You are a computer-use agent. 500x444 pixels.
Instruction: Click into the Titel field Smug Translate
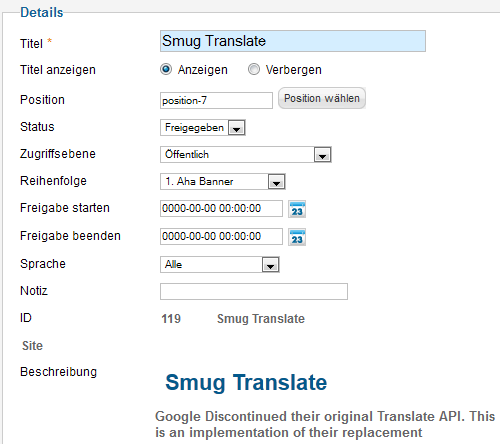(293, 41)
